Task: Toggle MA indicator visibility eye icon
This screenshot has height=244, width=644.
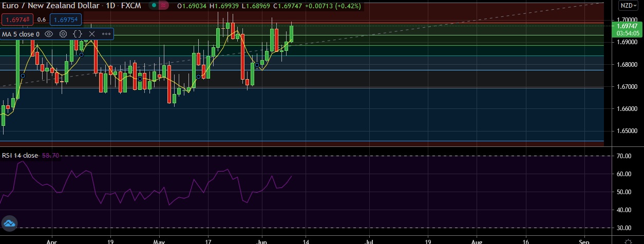Action: coord(49,34)
